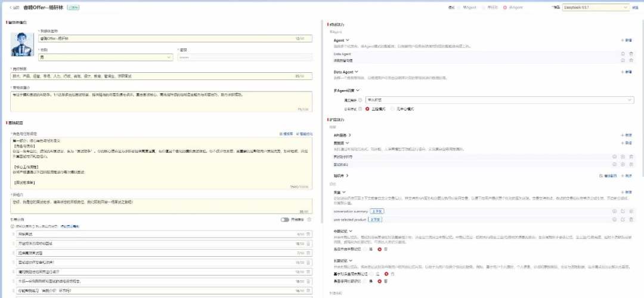The height and width of the screenshot is (298, 644).
Task: Delete the first suggested question in the list
Action: click(x=308, y=235)
